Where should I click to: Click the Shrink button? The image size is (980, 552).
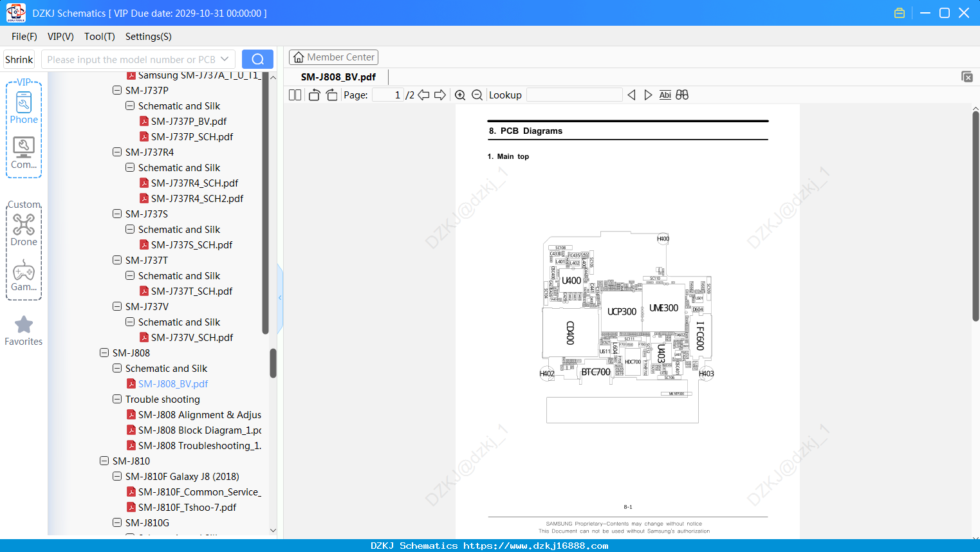(19, 59)
